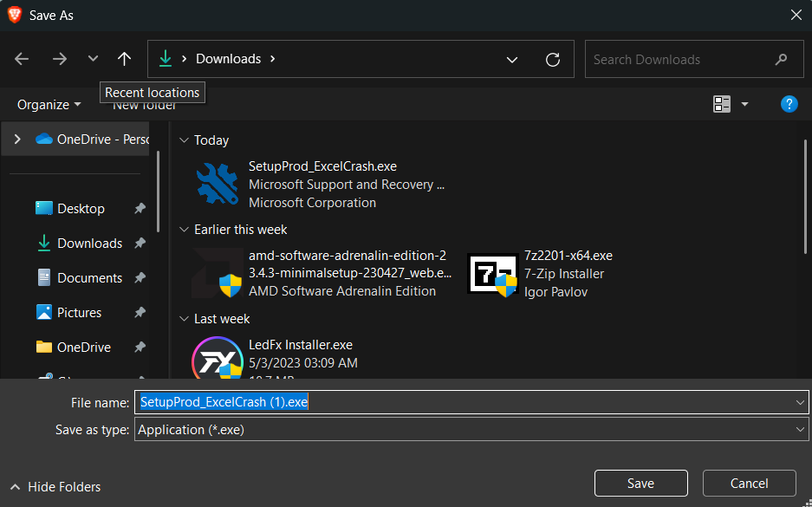The height and width of the screenshot is (507, 812).
Task: Click the change view layout icon
Action: click(x=722, y=104)
